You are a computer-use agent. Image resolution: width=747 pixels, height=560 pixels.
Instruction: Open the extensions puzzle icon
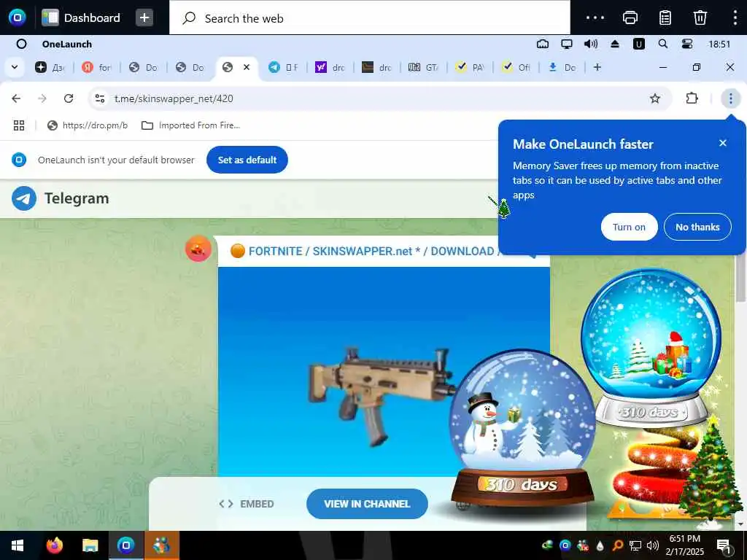[x=692, y=98]
